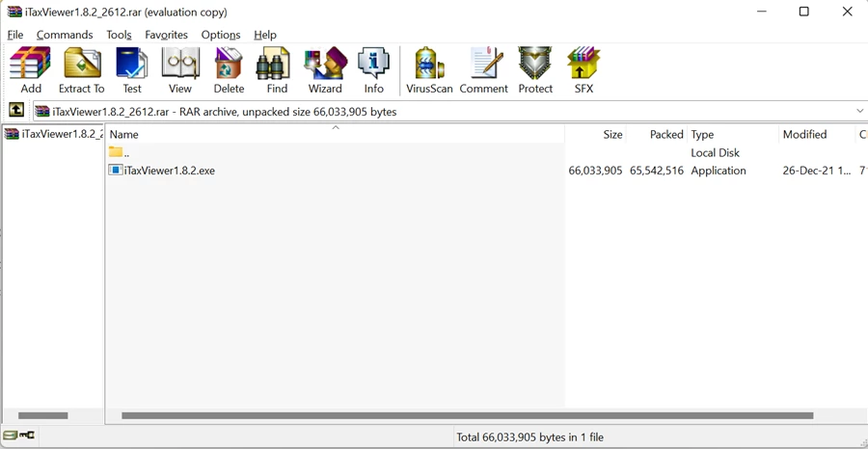868x449 pixels.
Task: Open the File menu
Action: 14,35
